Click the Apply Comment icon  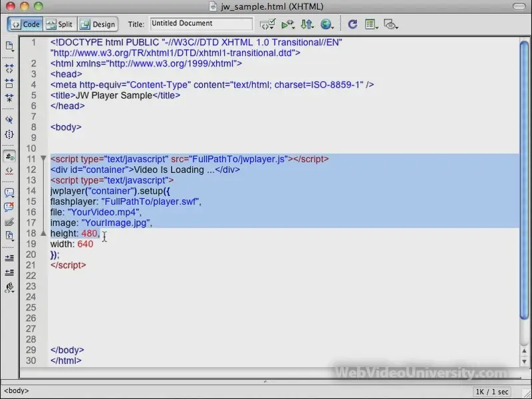[x=9, y=192]
